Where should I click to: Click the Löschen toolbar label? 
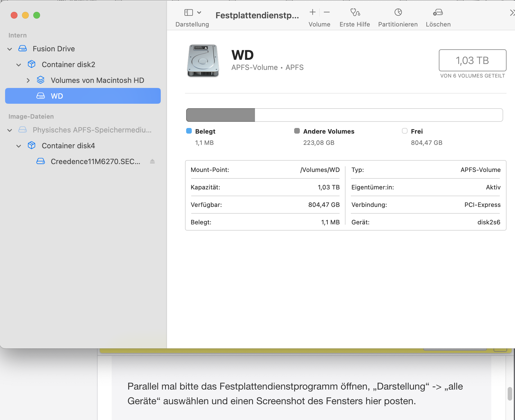pyautogui.click(x=438, y=25)
